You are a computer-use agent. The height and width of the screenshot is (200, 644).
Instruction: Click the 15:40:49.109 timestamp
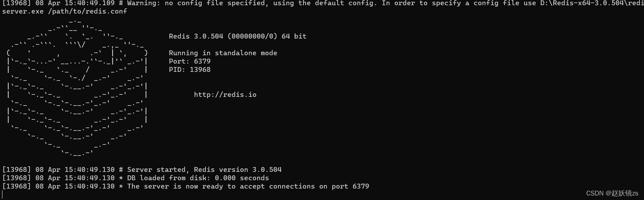coord(89,3)
